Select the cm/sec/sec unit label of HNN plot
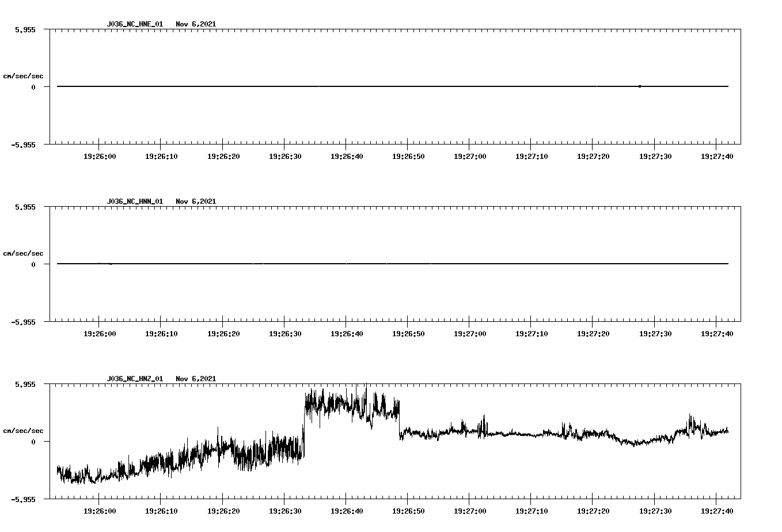 pyautogui.click(x=23, y=253)
